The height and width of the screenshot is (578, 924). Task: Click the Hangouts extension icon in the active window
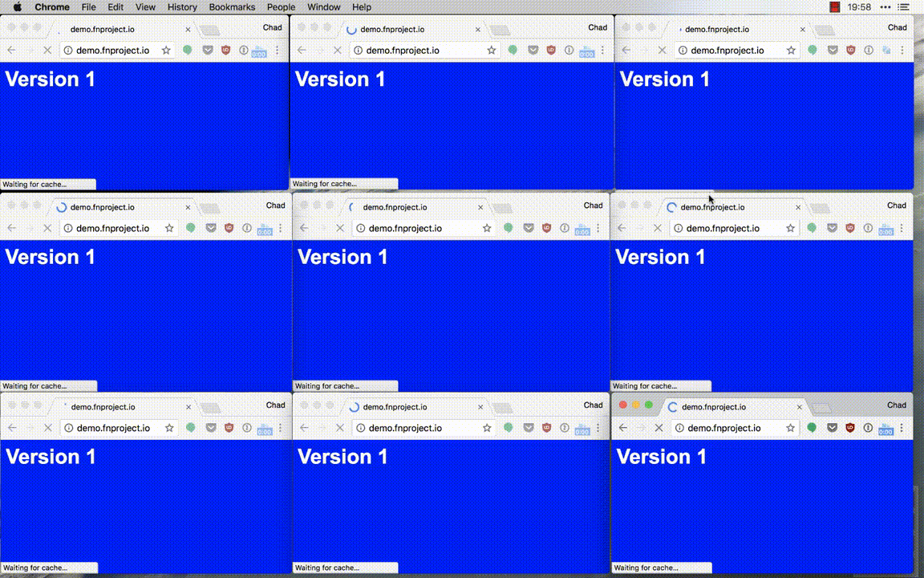point(812,428)
